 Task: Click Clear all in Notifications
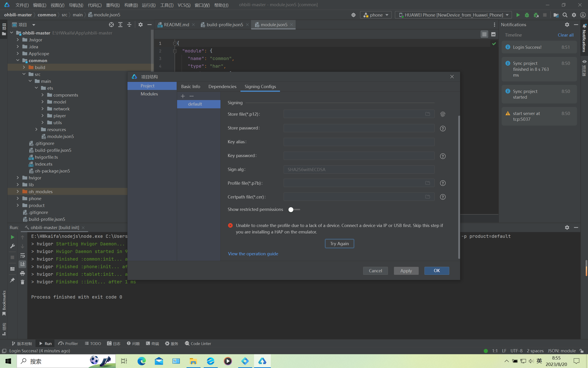[565, 35]
